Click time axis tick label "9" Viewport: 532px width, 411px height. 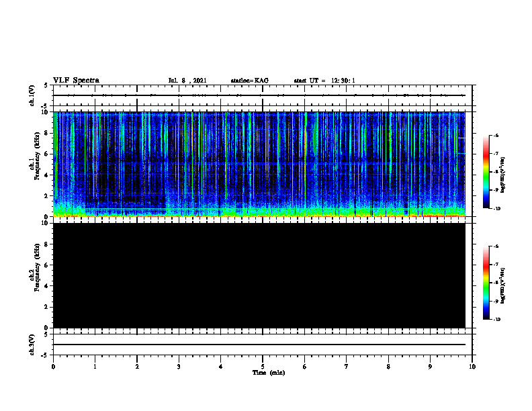tap(430, 367)
